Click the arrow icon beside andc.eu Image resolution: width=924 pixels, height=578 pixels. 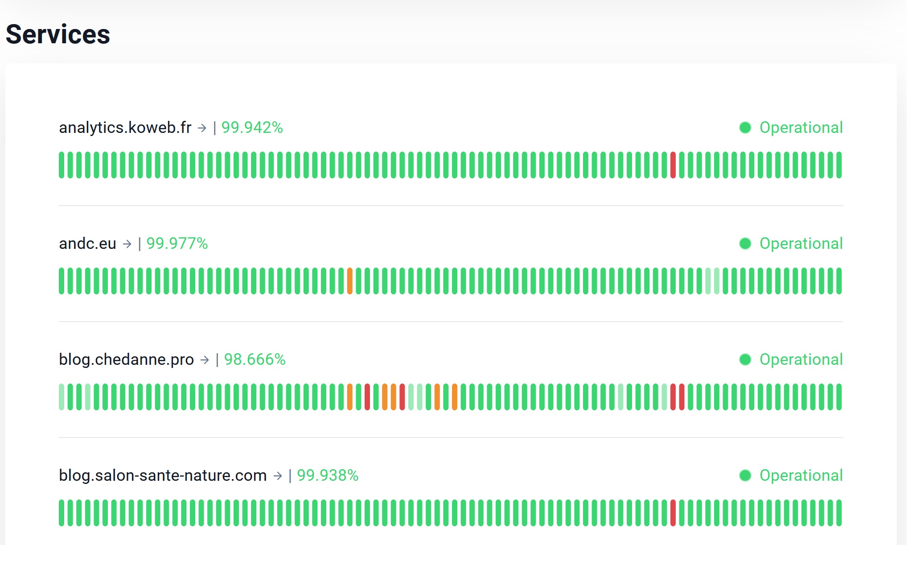coord(127,244)
